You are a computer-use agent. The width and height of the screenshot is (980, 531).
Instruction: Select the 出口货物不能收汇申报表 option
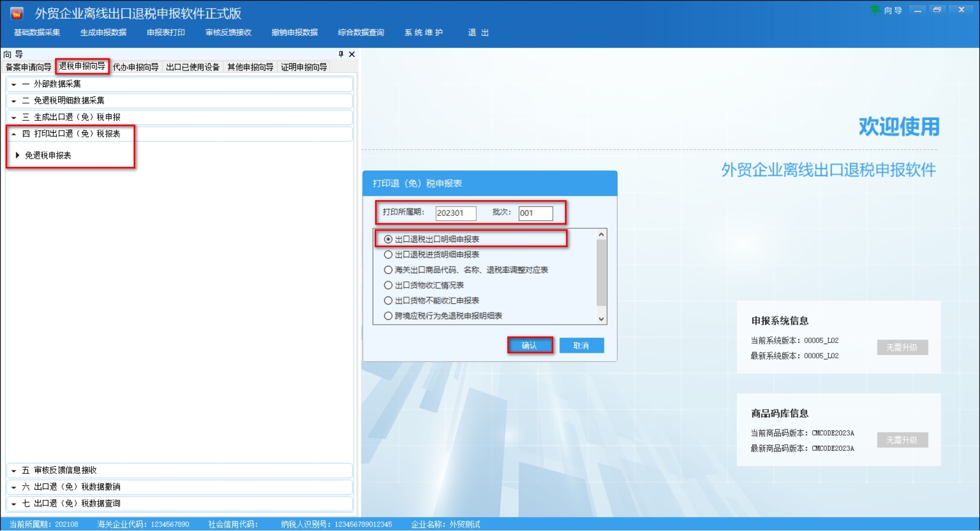tap(388, 300)
